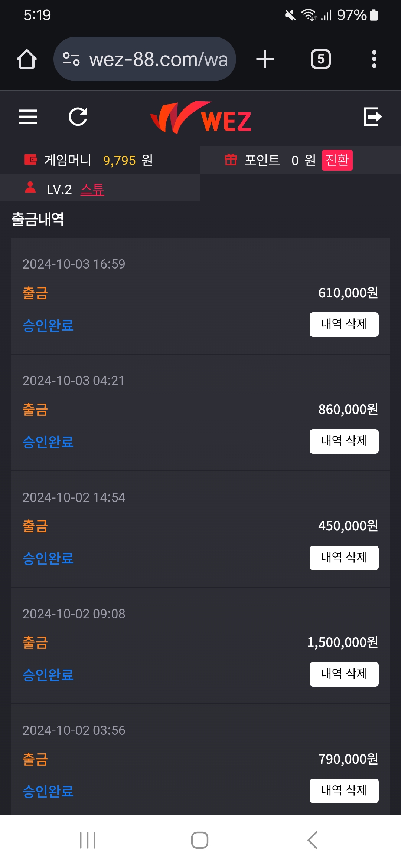Open a new browser tab
The height and width of the screenshot is (868, 401).
[265, 59]
